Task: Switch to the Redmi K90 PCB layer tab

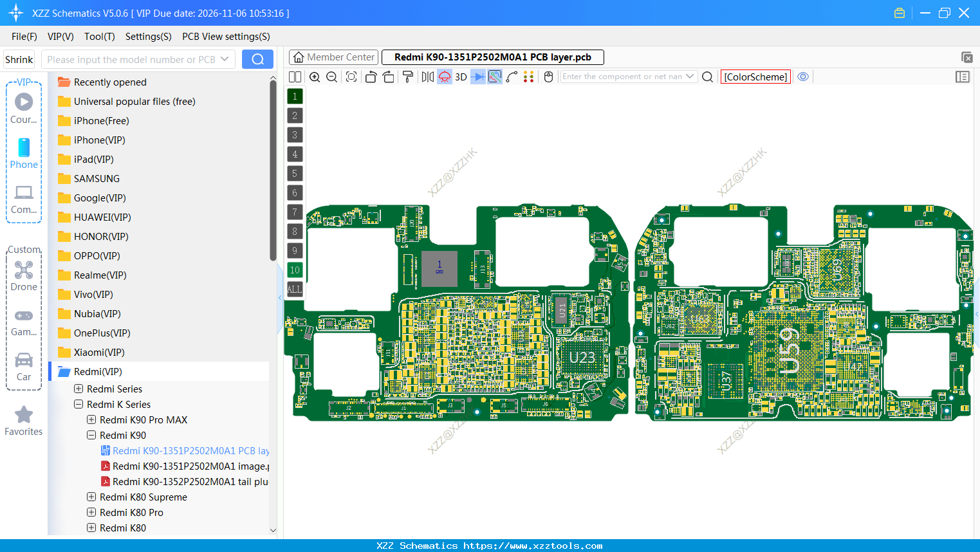Action: 492,57
